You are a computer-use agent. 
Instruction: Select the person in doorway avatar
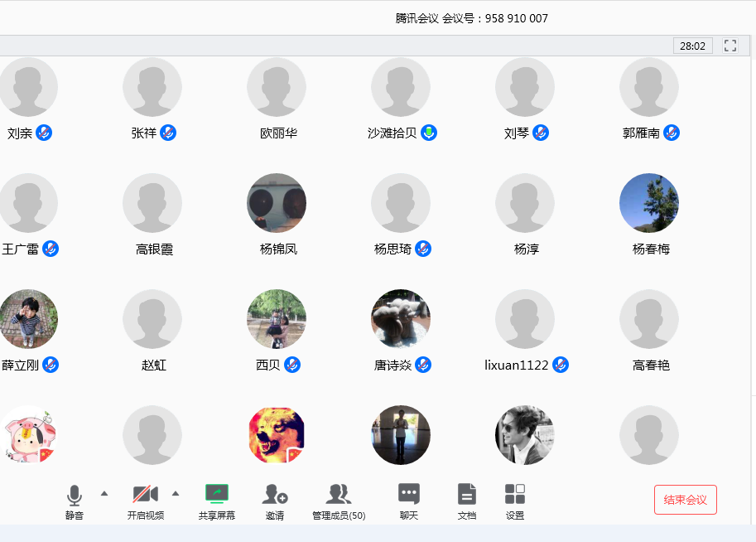tap(401, 435)
